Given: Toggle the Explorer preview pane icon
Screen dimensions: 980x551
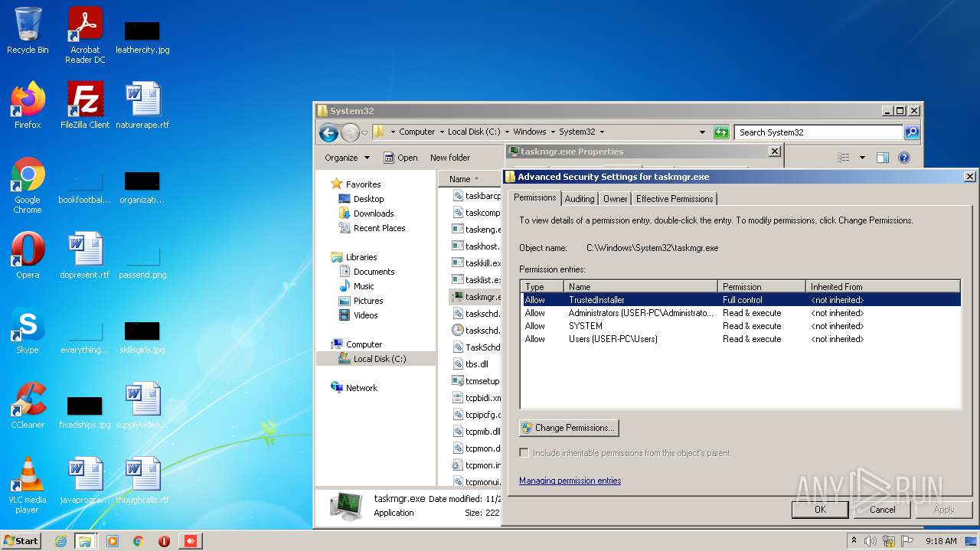Looking at the screenshot, I should pos(882,158).
